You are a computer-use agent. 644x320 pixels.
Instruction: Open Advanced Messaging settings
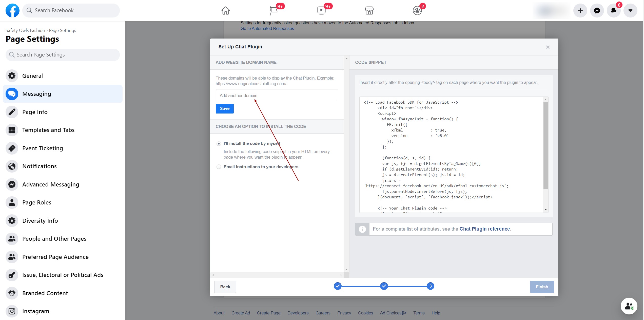51,184
